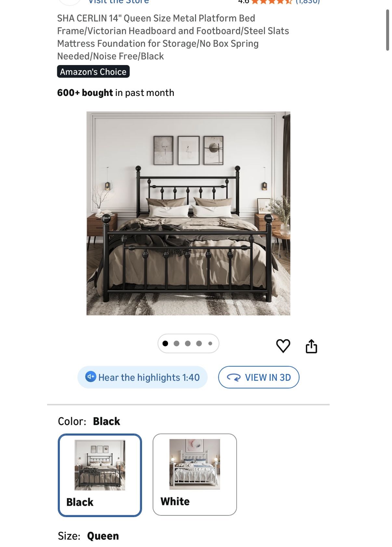
Task: Open VIEW IN 3D viewer
Action: click(x=259, y=377)
